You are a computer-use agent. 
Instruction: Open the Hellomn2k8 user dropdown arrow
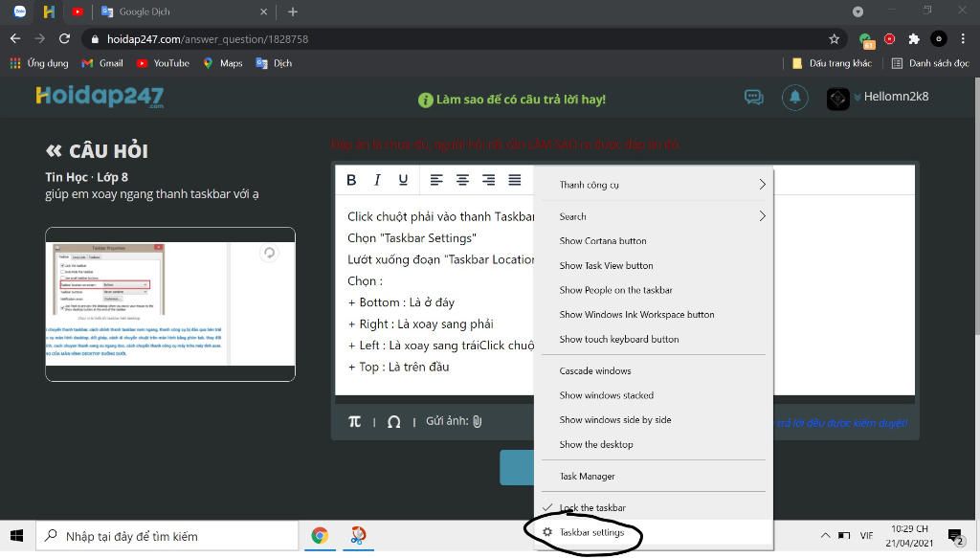pyautogui.click(x=857, y=97)
